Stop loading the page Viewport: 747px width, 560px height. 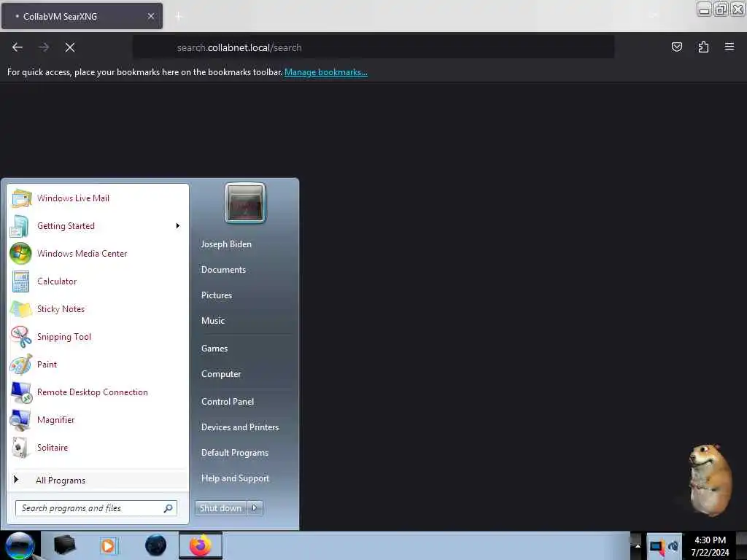coord(70,47)
